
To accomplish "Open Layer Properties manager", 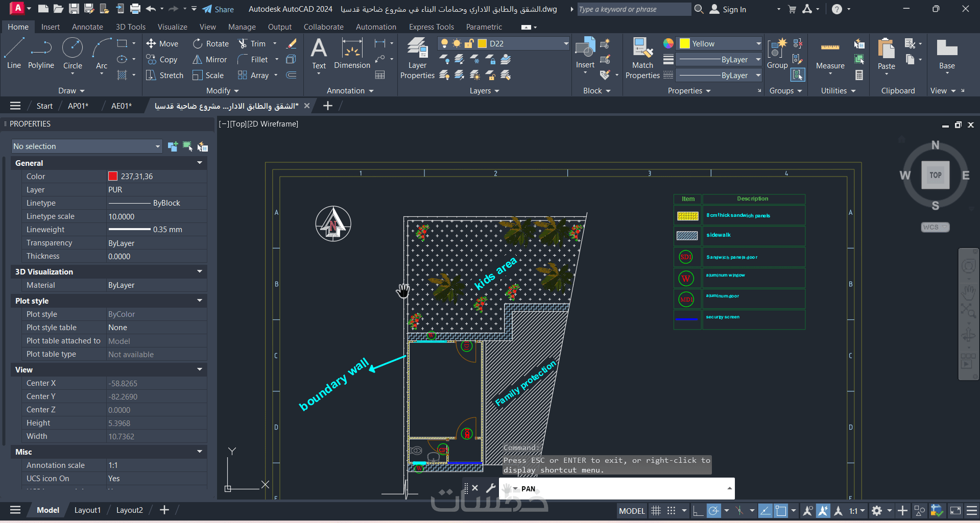I will coord(417,59).
